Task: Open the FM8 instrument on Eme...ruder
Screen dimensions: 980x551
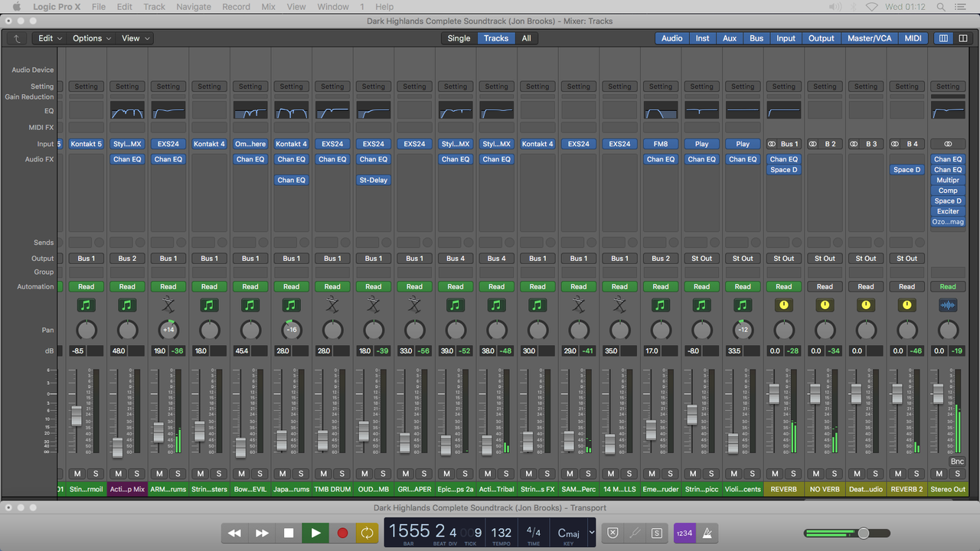Action: click(661, 144)
